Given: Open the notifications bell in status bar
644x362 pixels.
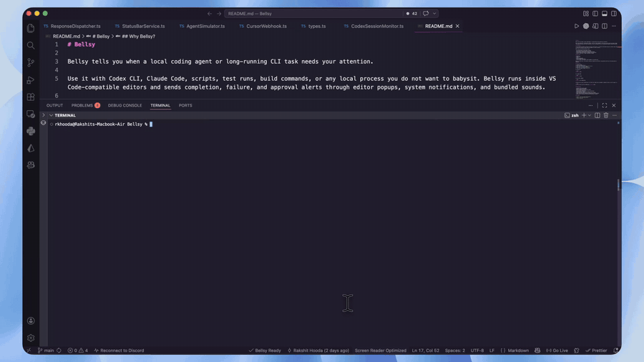Looking at the screenshot, I should click(615, 351).
